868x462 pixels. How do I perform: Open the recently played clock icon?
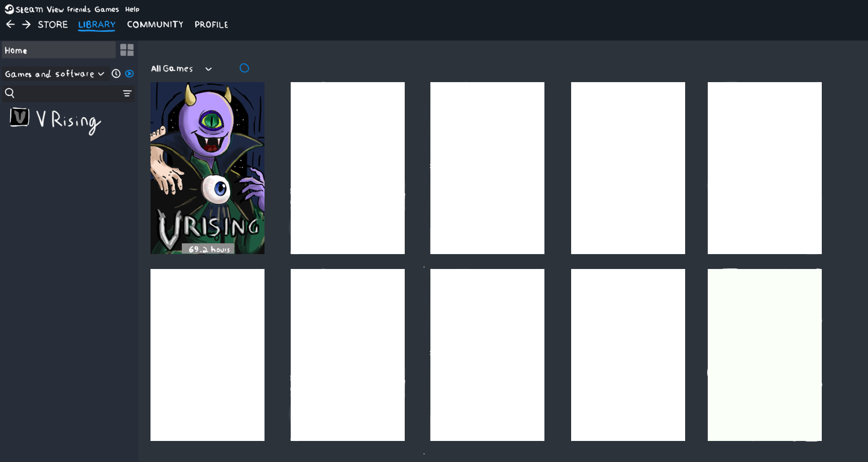(x=115, y=73)
